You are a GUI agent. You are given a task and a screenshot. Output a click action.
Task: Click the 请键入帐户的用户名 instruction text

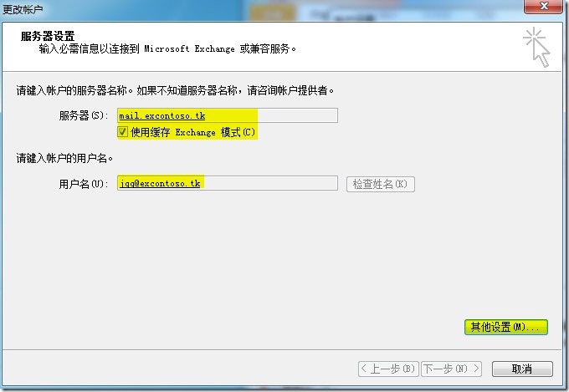click(65, 156)
